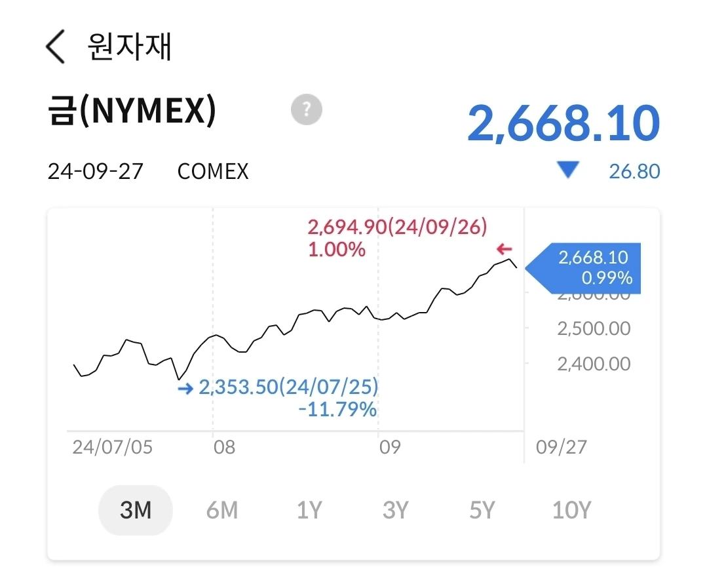The width and height of the screenshot is (707, 588).
Task: Tap the blue arrow at chart low
Action: point(185,389)
